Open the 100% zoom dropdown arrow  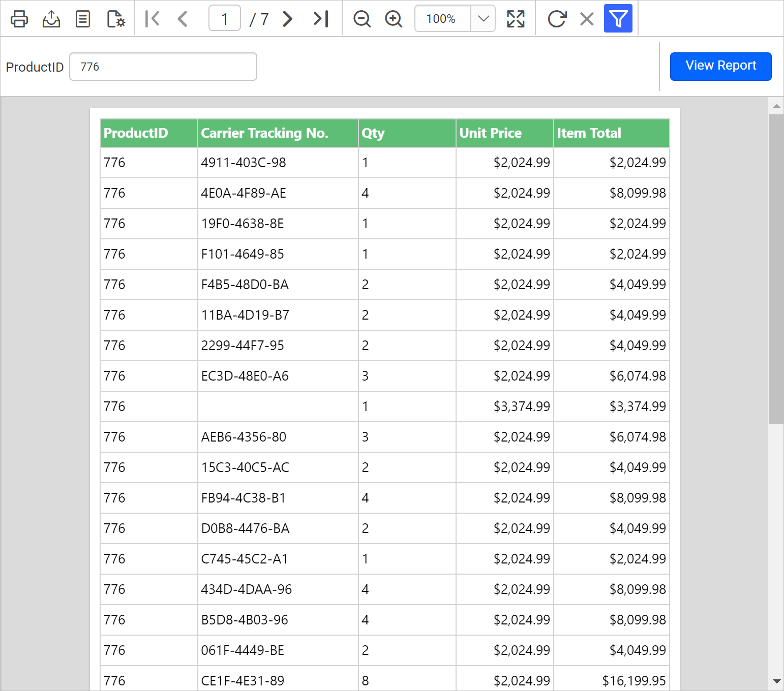pyautogui.click(x=484, y=19)
